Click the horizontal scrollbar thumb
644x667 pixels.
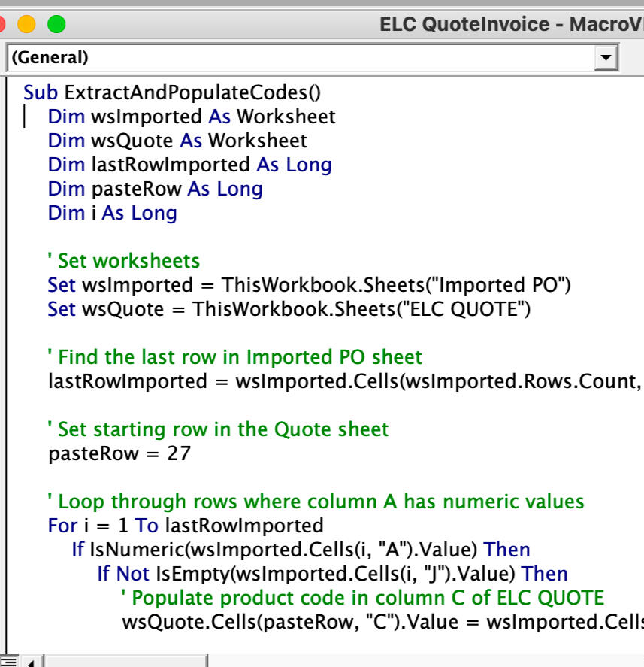[125, 662]
